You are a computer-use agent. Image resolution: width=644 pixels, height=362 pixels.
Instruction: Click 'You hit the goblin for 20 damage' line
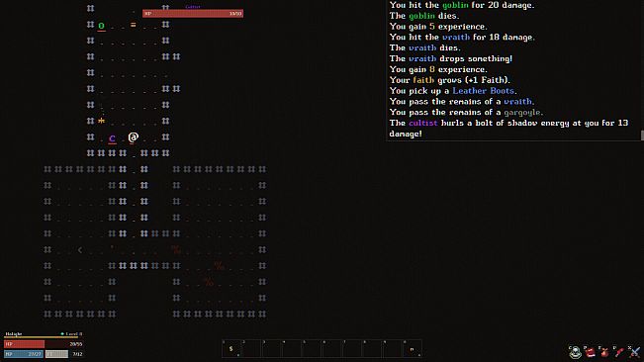point(462,5)
